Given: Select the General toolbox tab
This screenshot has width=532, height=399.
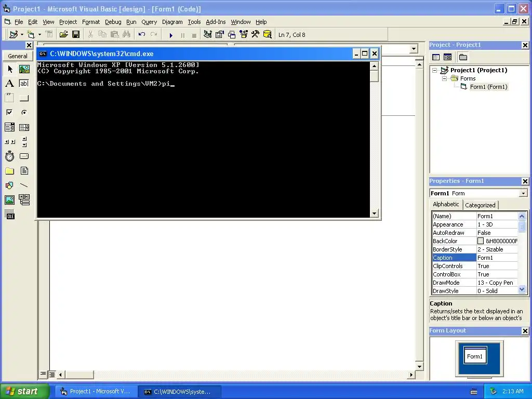Looking at the screenshot, I should tap(18, 56).
